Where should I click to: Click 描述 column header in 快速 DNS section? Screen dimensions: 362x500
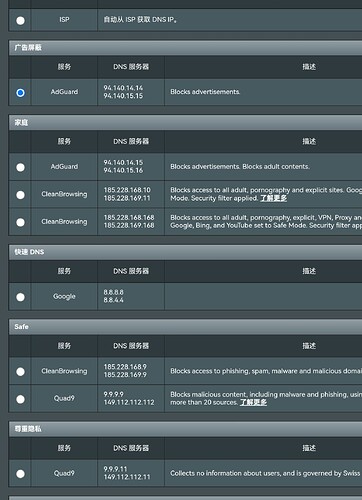tap(309, 271)
